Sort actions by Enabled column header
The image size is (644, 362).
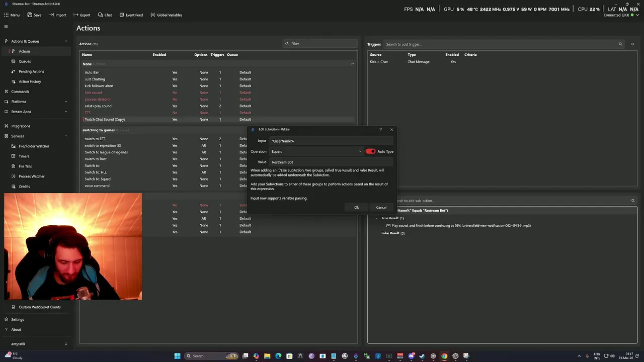159,55
